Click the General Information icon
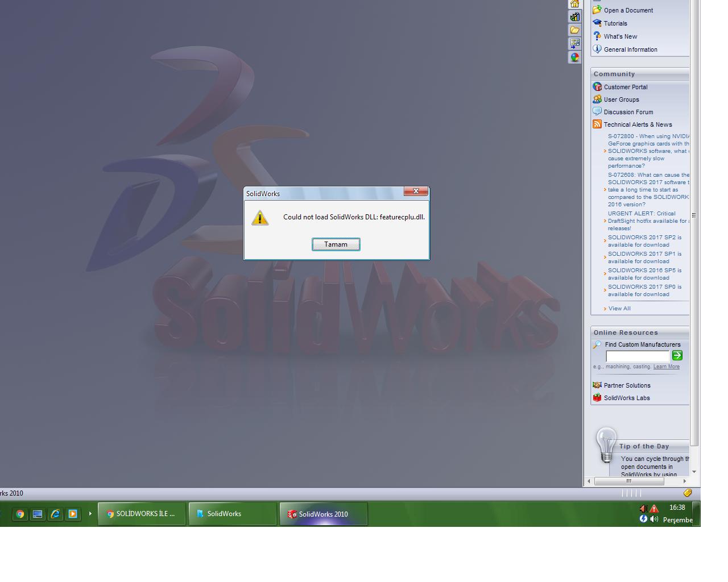Screen dimensions: 728x582 (597, 49)
